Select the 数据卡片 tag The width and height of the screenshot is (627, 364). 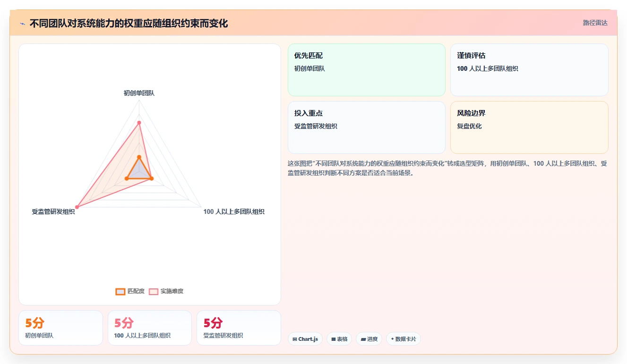pyautogui.click(x=404, y=339)
